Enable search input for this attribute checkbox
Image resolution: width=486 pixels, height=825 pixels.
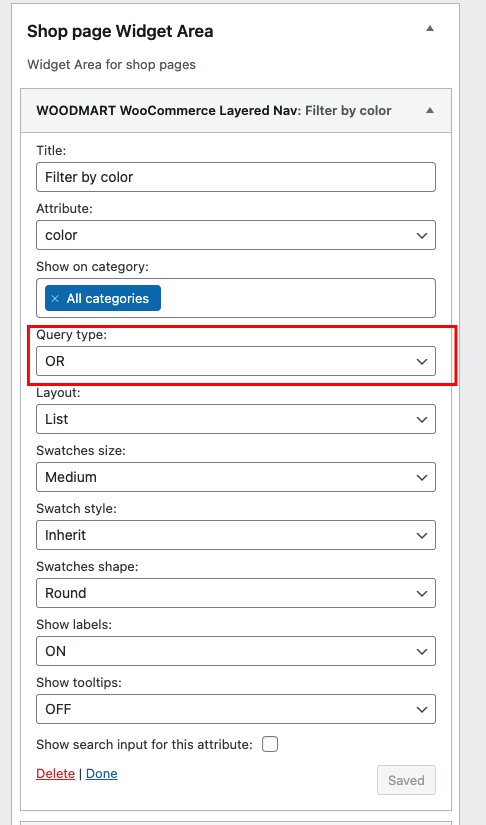(270, 744)
